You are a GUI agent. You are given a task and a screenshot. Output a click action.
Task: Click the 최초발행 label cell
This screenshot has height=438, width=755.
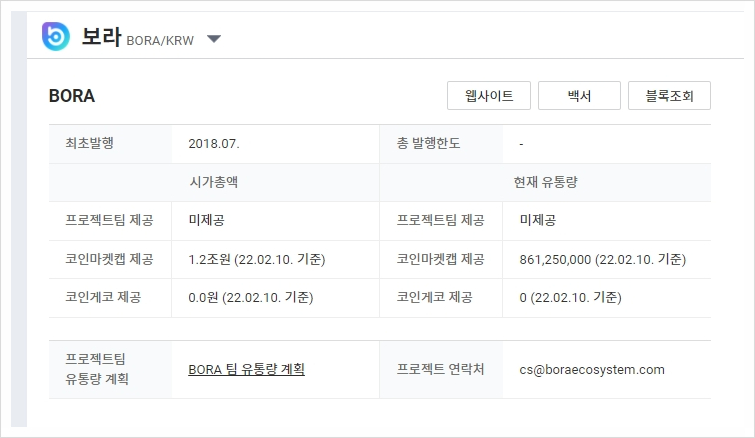110,144
